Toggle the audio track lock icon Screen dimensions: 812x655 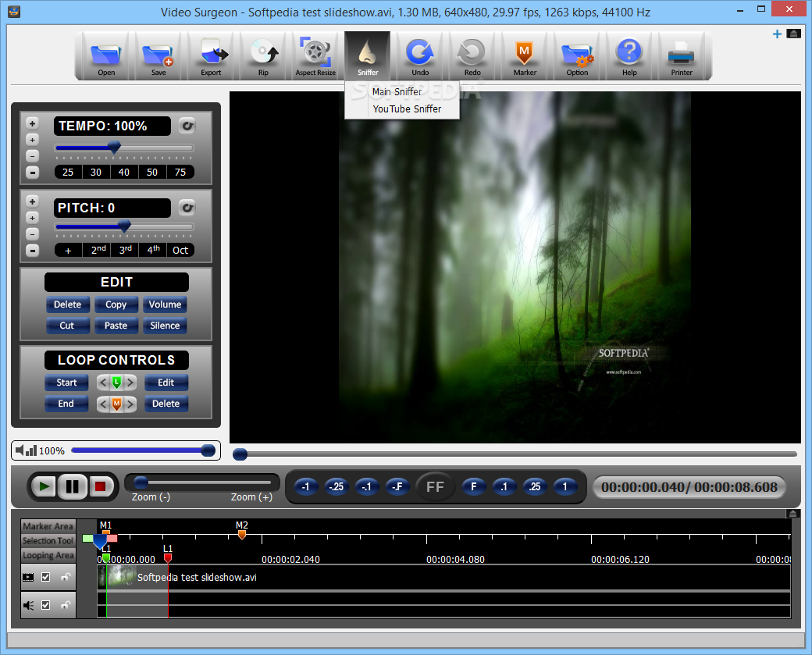66,605
